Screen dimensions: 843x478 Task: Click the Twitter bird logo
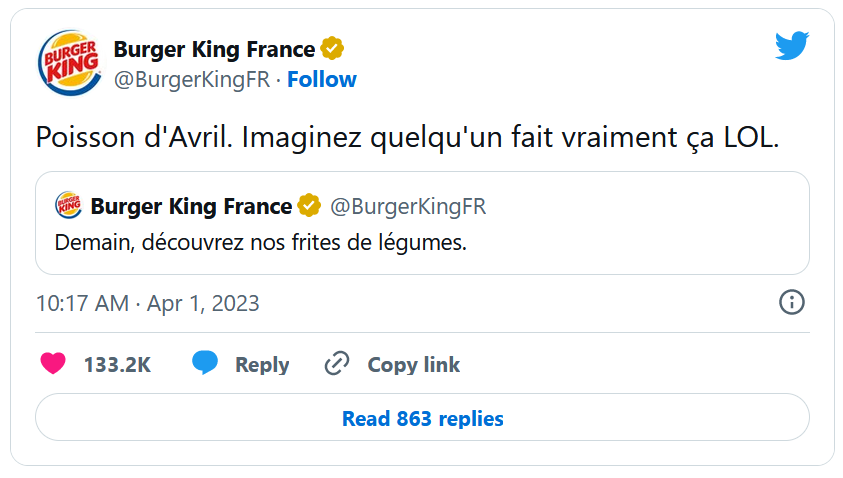click(791, 46)
